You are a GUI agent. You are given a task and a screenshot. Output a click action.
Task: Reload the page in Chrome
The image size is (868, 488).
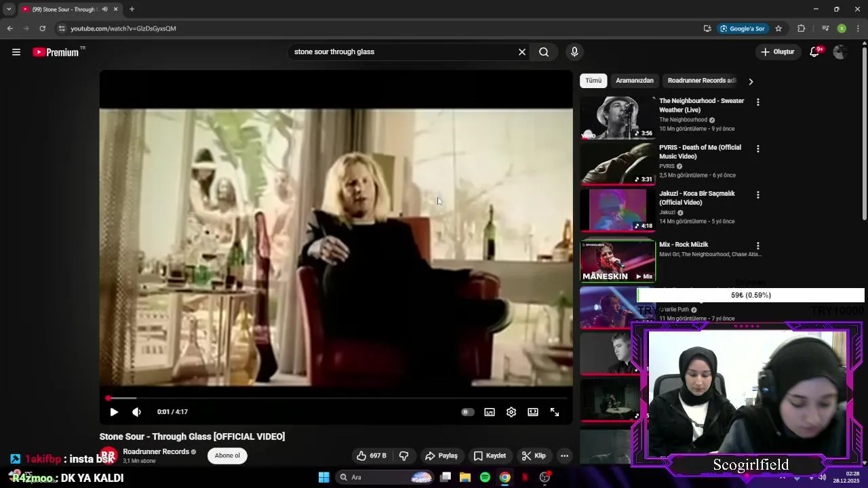pyautogui.click(x=42, y=28)
